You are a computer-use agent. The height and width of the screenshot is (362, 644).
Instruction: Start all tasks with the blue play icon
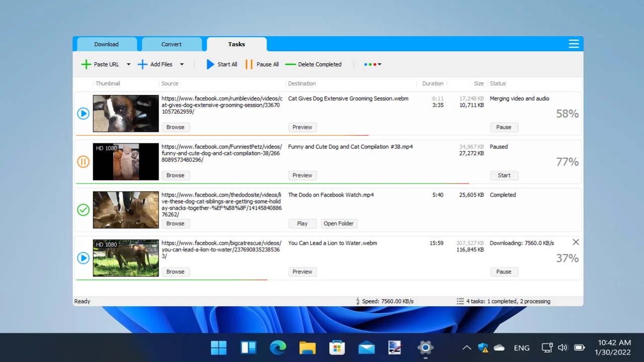210,64
